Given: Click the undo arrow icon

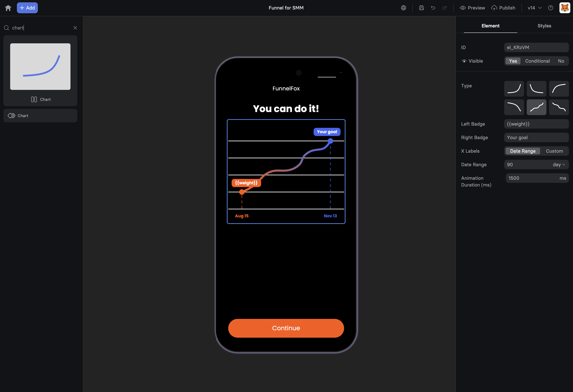Looking at the screenshot, I should (x=433, y=8).
